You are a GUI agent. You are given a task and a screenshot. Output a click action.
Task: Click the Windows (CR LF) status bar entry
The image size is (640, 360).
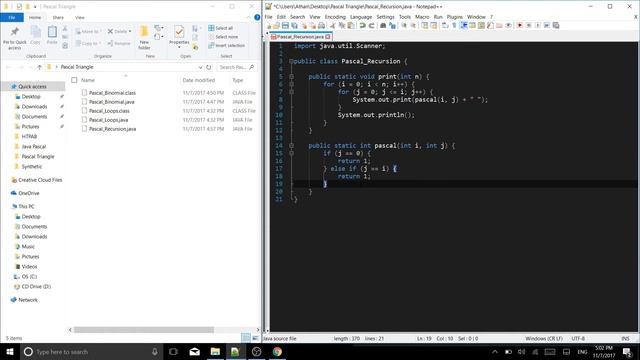click(x=544, y=338)
